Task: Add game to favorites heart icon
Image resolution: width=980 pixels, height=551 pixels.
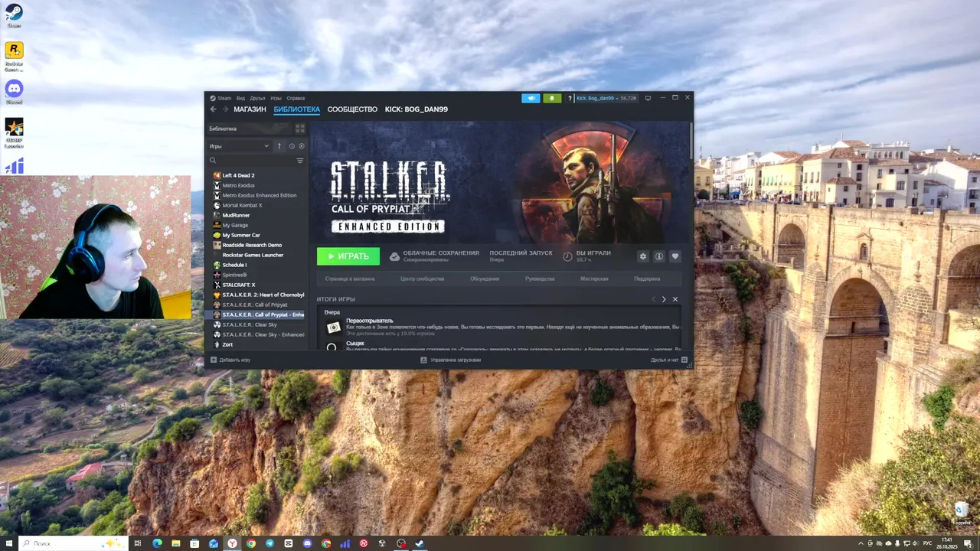Action: [x=675, y=256]
